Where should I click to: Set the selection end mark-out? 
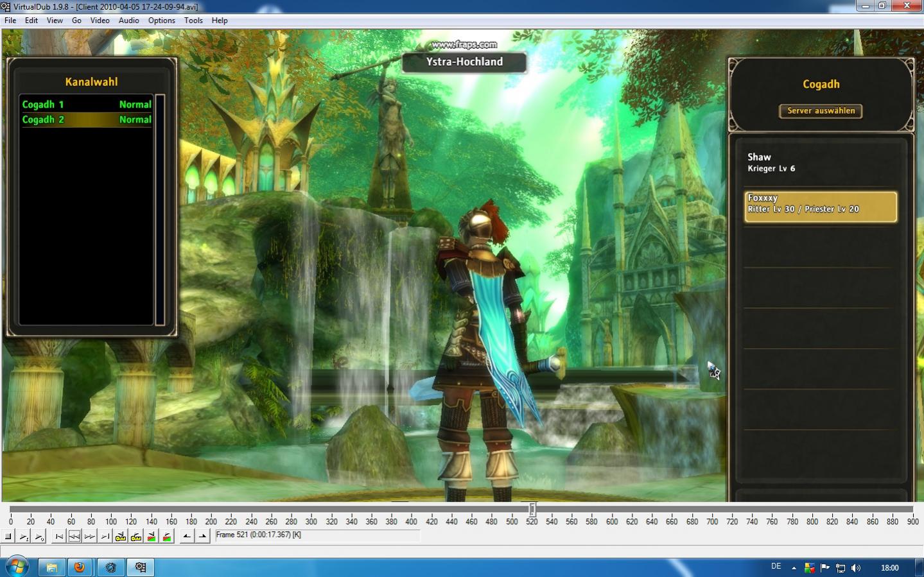tap(202, 536)
